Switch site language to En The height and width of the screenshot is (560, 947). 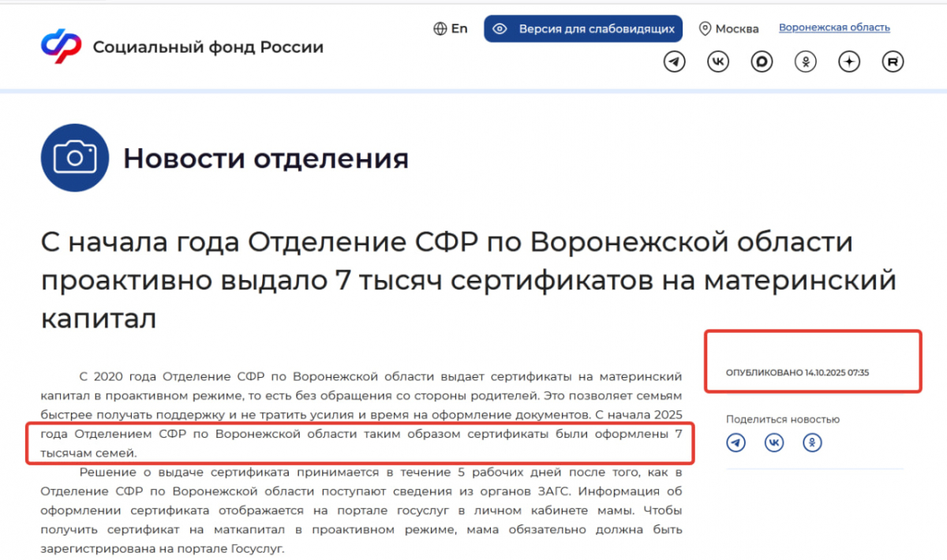(451, 28)
